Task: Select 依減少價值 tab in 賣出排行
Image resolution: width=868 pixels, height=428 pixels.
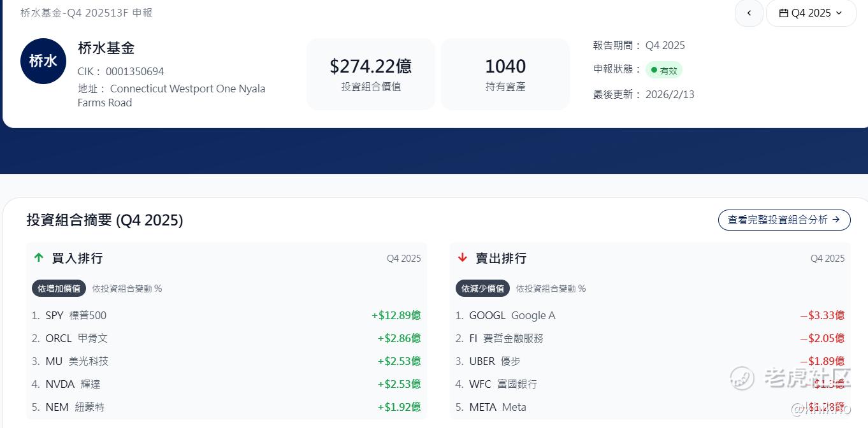Action: tap(482, 289)
